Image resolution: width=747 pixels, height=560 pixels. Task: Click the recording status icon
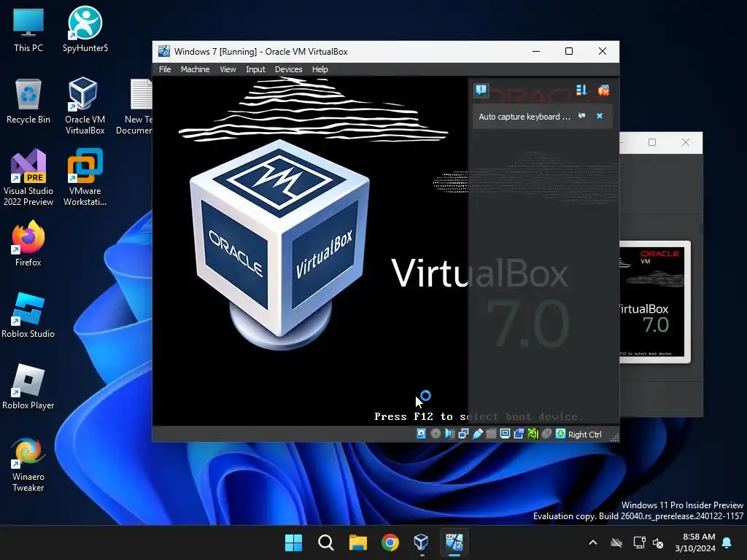(x=519, y=434)
